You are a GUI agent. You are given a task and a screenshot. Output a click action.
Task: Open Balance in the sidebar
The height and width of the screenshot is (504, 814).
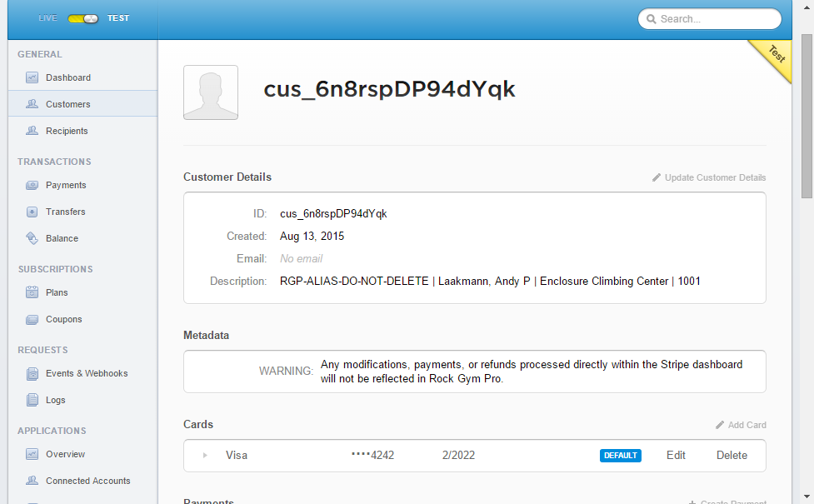point(62,238)
